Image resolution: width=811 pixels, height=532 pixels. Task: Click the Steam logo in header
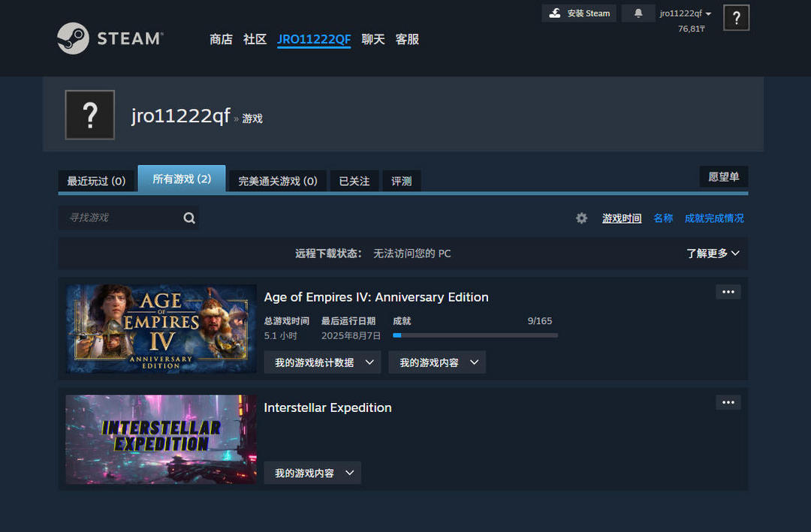click(x=110, y=38)
